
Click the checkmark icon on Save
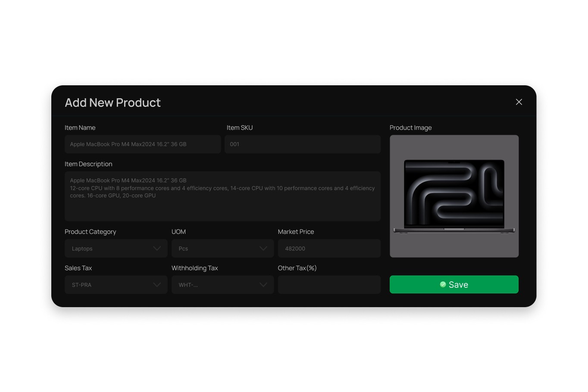point(443,284)
